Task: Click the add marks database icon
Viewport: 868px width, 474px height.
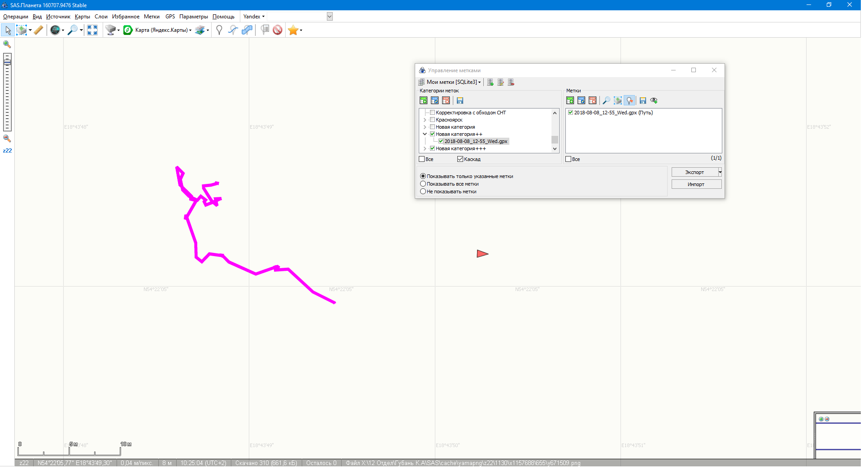Action: pos(490,82)
